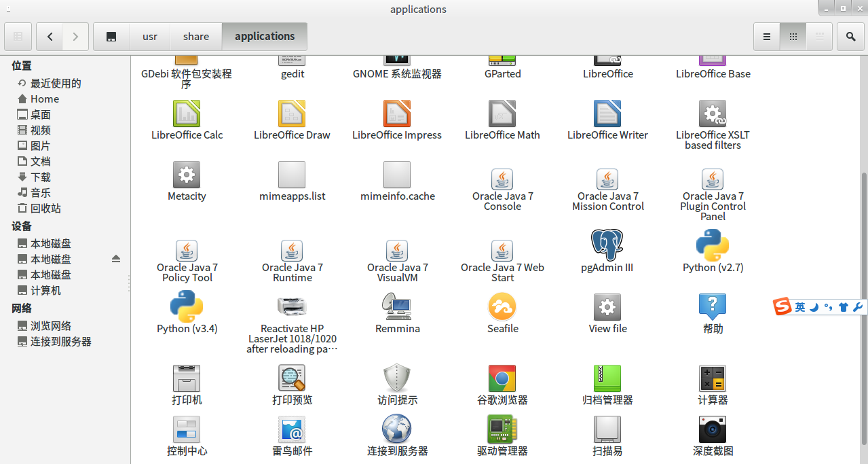
Task: Click the Sogou input method S icon
Action: coord(782,307)
